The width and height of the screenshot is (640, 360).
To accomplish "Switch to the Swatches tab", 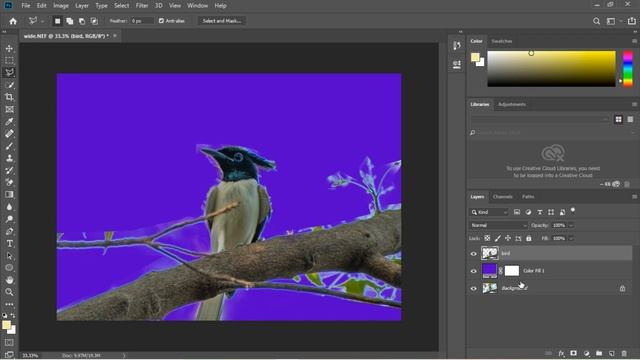I will coord(502,41).
